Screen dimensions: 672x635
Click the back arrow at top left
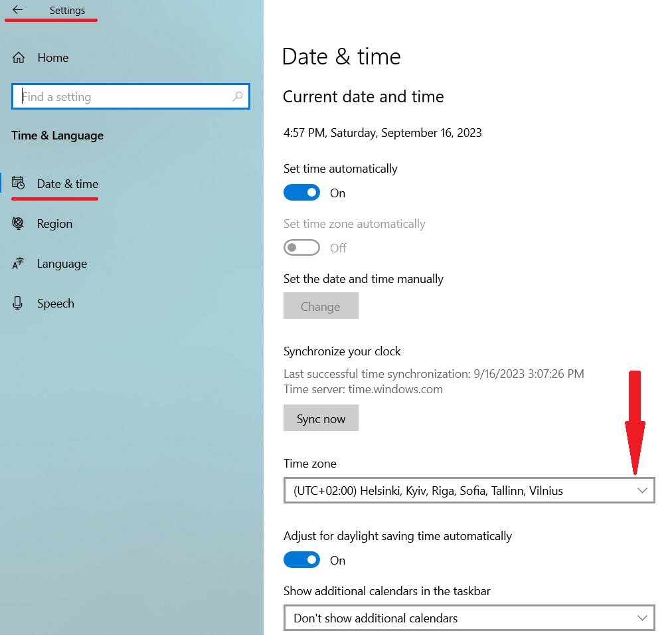point(16,10)
